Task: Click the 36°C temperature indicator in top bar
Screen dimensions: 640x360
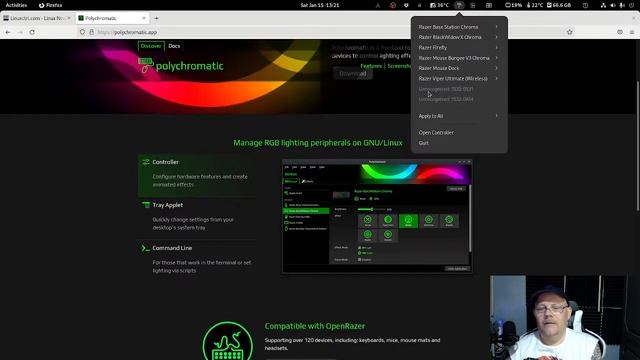Action: pyautogui.click(x=439, y=5)
